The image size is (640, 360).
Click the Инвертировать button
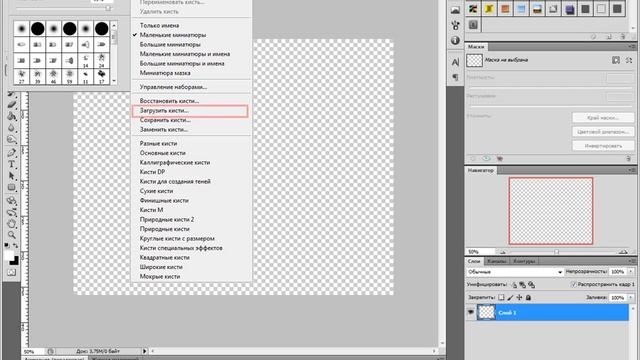tap(603, 146)
